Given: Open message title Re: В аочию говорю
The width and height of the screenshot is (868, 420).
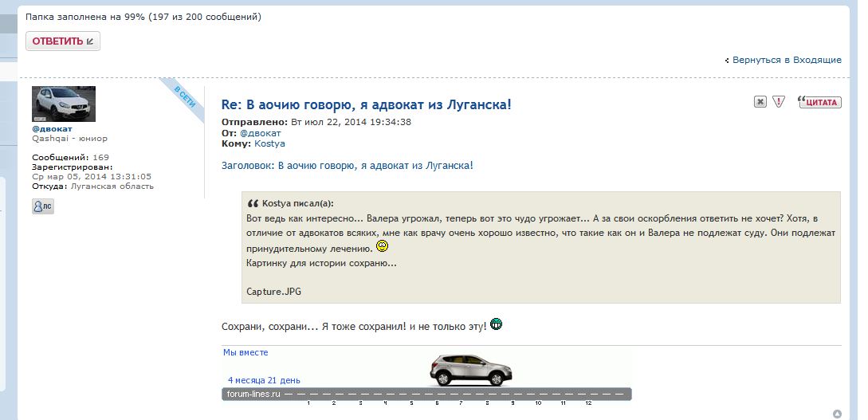Looking at the screenshot, I should [x=366, y=104].
